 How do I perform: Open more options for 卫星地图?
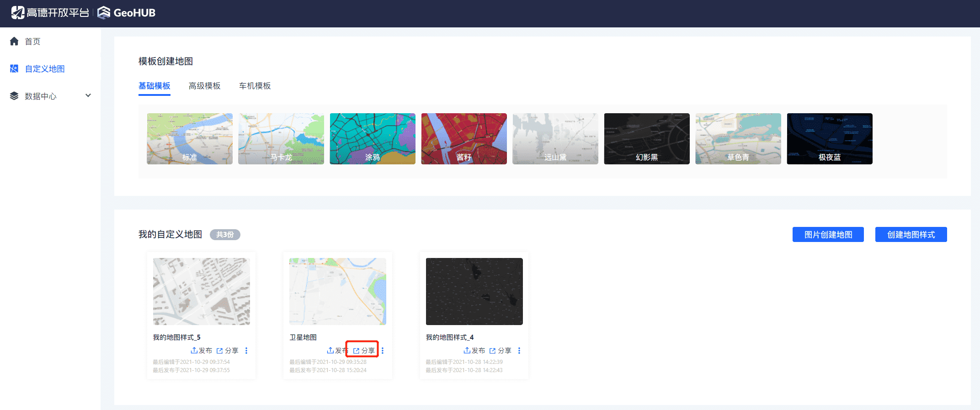coord(383,351)
